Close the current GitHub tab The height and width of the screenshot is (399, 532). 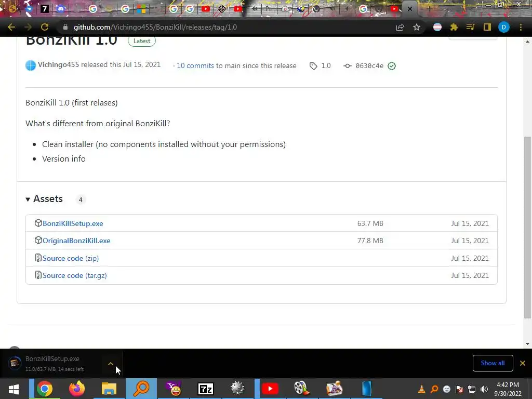[410, 9]
